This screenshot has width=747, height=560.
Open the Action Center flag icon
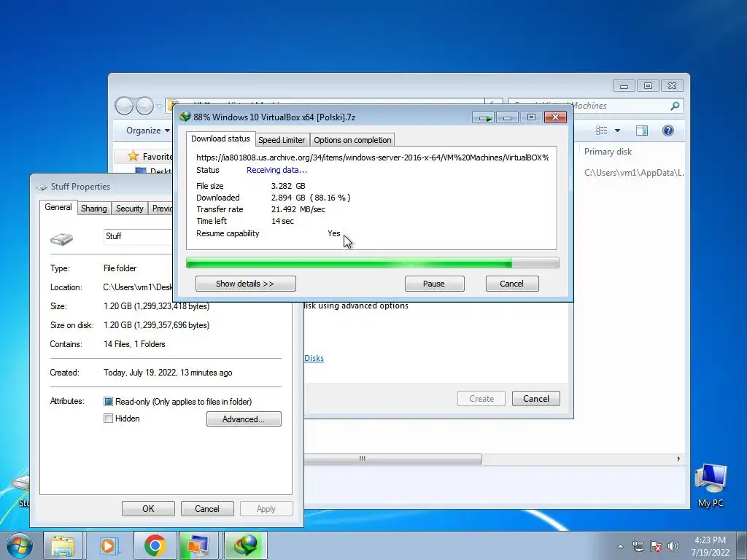coord(656,546)
